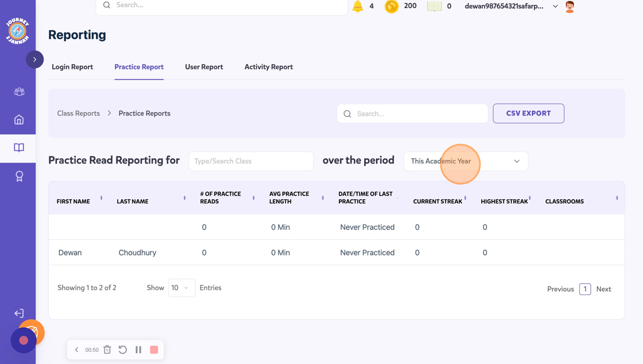Click the first name Dewan cell
The width and height of the screenshot is (643, 364).
pos(70,253)
